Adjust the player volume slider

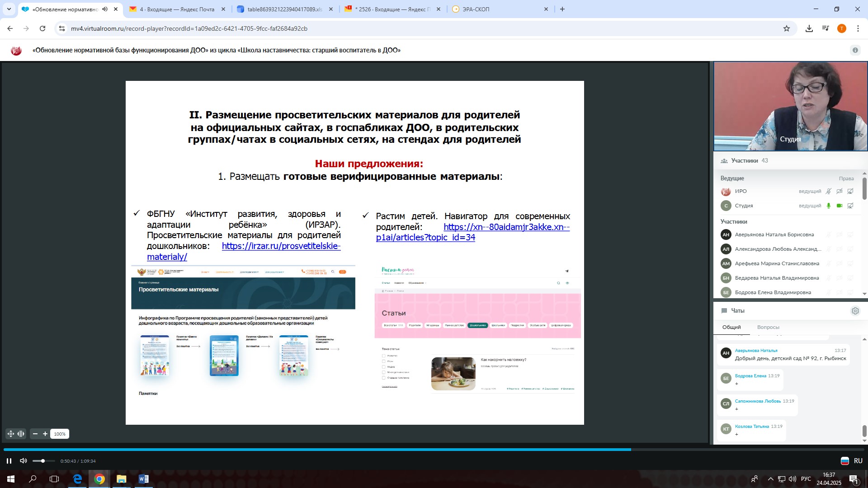coord(43,461)
